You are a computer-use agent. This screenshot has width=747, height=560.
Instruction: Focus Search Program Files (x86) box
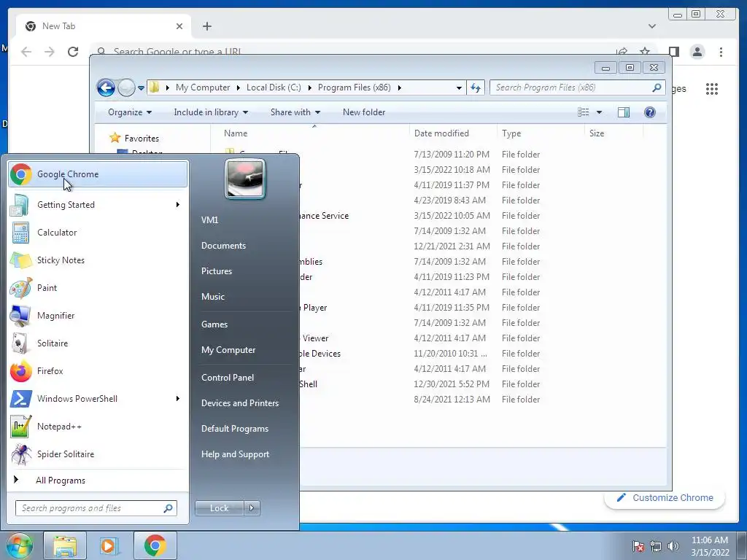point(578,87)
